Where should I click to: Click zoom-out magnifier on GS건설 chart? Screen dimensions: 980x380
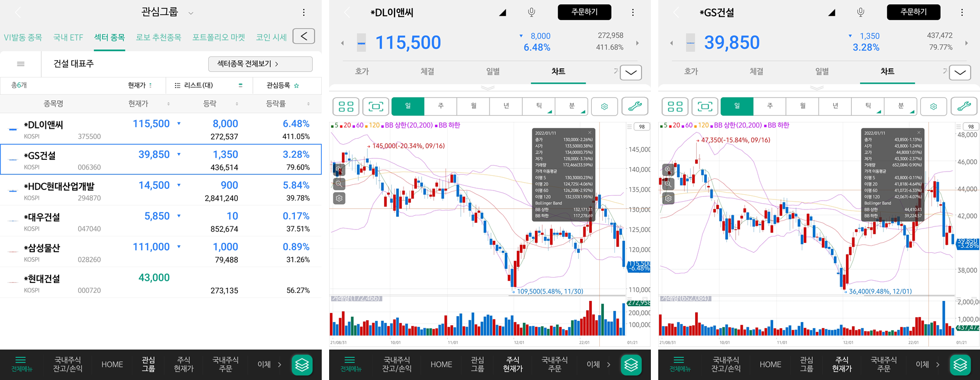(x=668, y=184)
